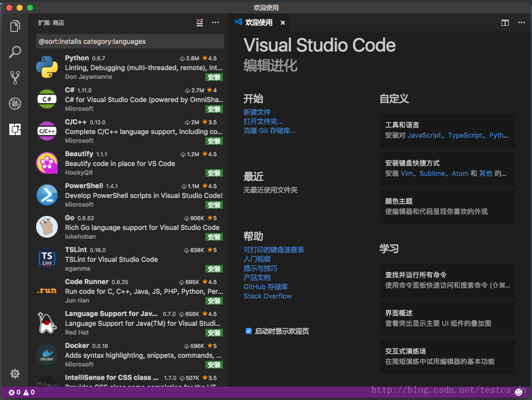Select the 欢迎使用 editor tab
The height and width of the screenshot is (400, 532).
(x=259, y=23)
